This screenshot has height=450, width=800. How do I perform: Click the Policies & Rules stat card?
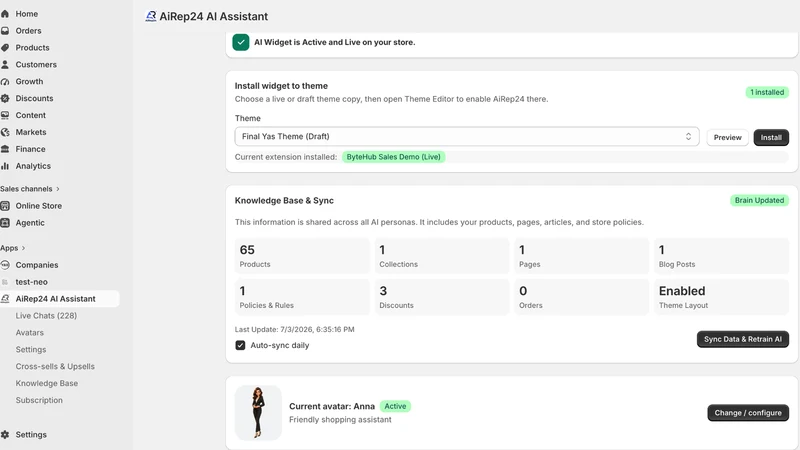coord(302,297)
